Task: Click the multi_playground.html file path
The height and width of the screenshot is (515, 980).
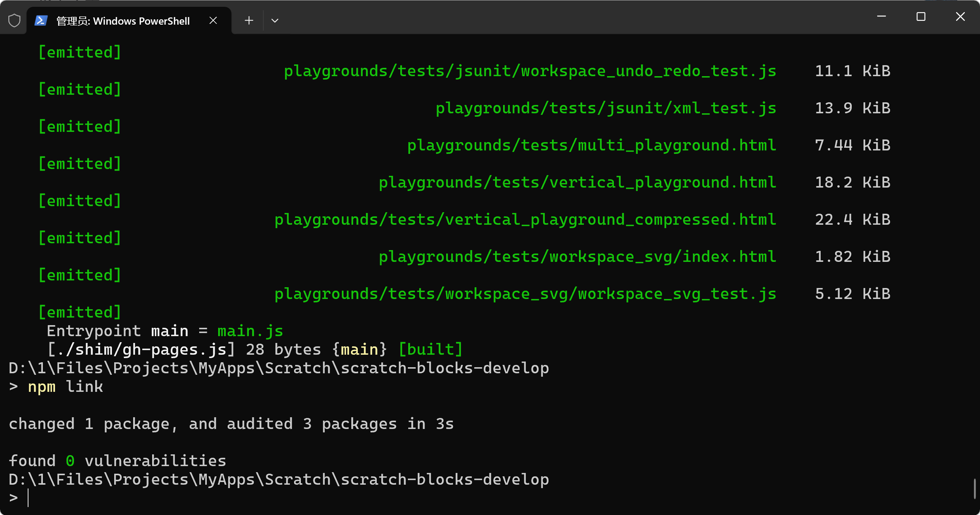Action: 591,145
